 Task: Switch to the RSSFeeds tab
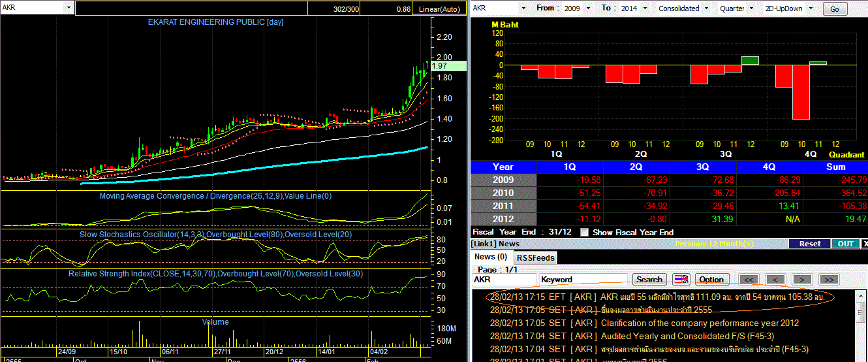coord(536,257)
